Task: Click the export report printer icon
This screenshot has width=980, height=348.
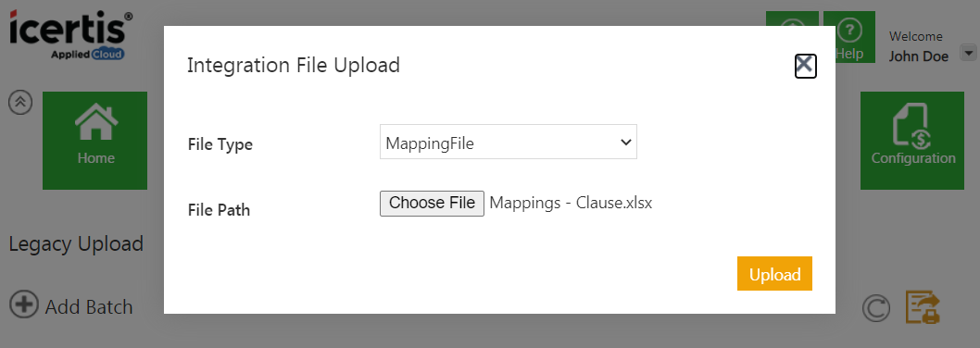Action: (923, 306)
